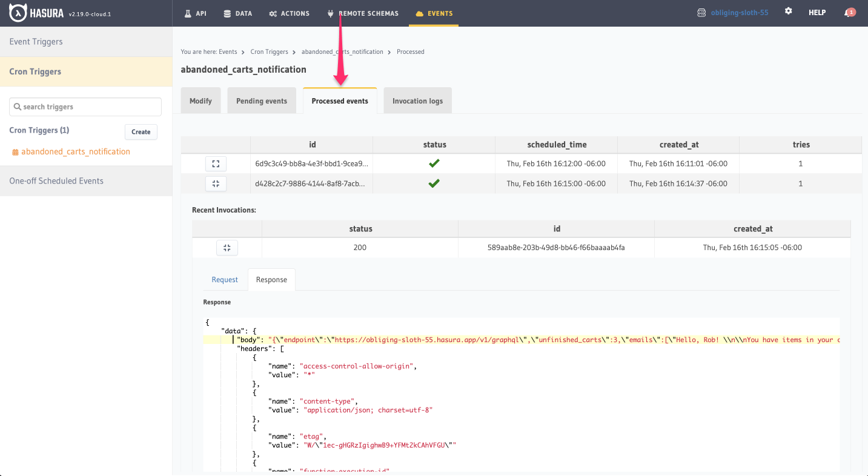This screenshot has width=868, height=476.
Task: Open the REMOTE SCHEMAS icon
Action: (330, 12)
